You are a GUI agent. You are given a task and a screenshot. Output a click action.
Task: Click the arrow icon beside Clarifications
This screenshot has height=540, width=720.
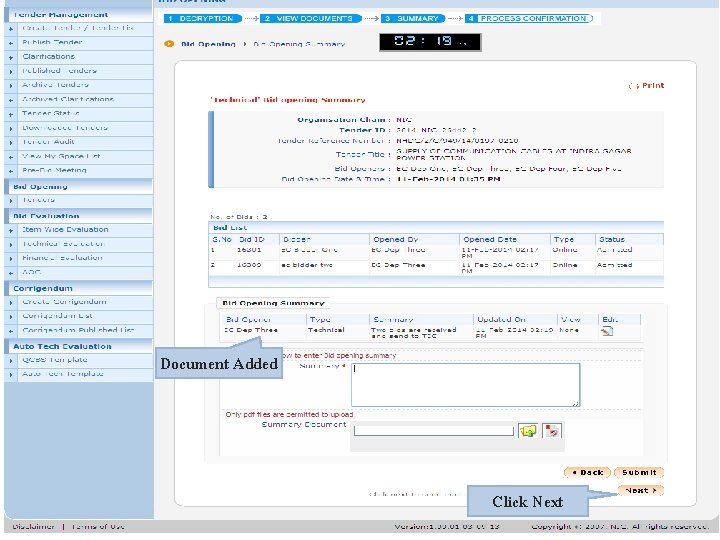pyautogui.click(x=11, y=57)
